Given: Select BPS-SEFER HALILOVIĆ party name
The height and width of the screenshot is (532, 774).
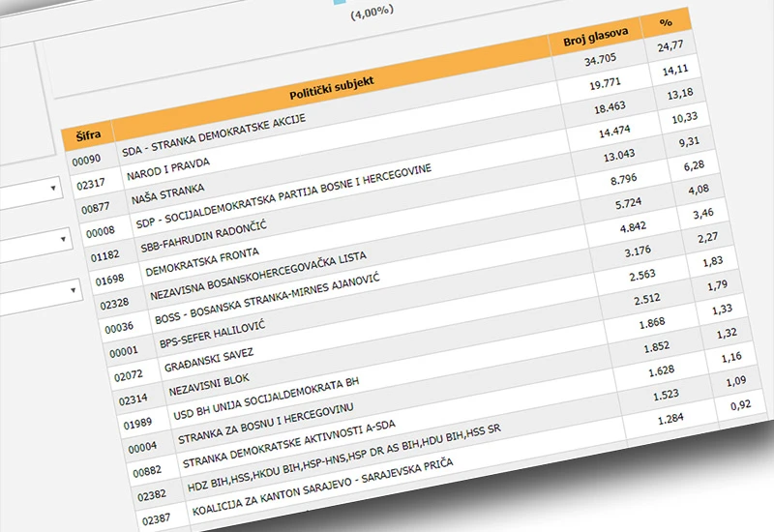Looking at the screenshot, I should (212, 334).
